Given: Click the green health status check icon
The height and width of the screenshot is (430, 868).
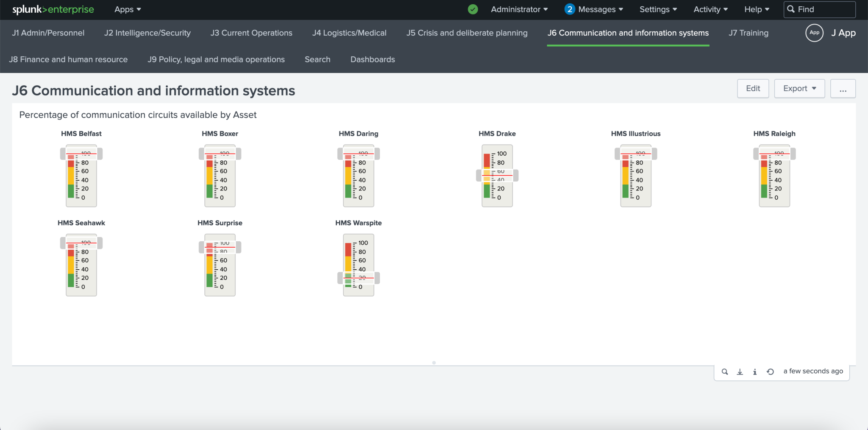Looking at the screenshot, I should (x=473, y=9).
